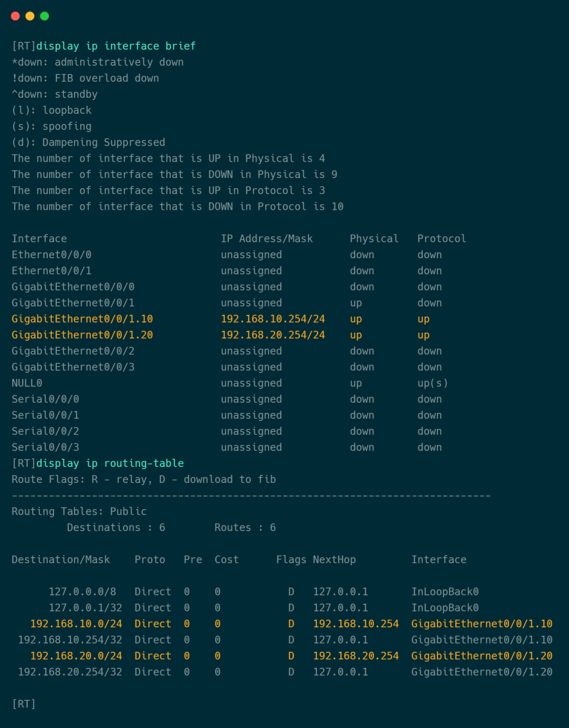This screenshot has height=728, width=569.
Task: Click GigabitEthernet0/0/1.10 in the 192.168.10.0/24 route row
Action: 482,624
